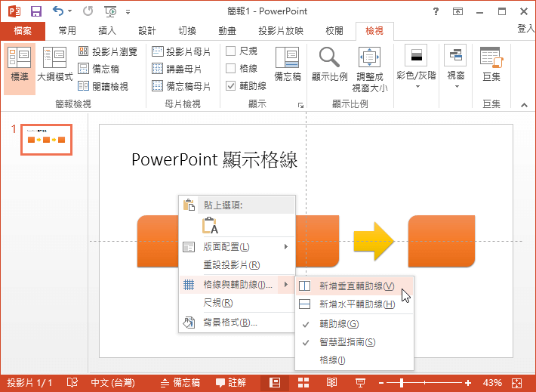Click slide sorter icon in status bar
536x392 pixels.
point(303,383)
